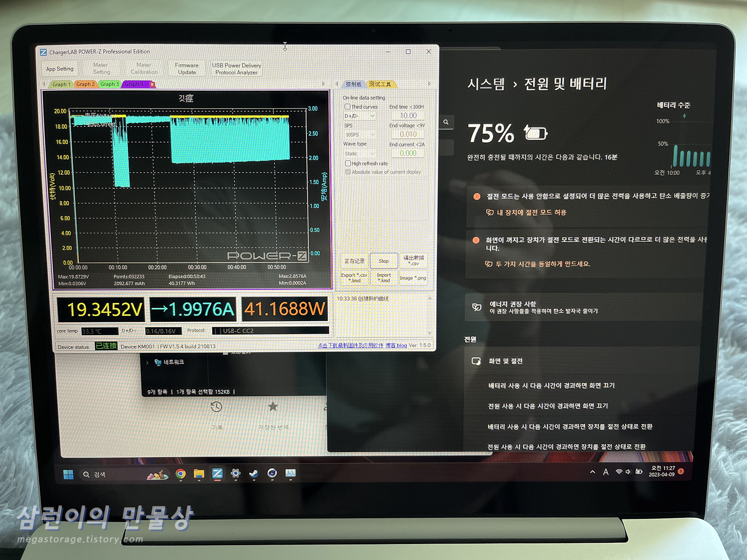Click the Cinebench taskbar icon
Viewport: 747px width, 560px height.
(272, 473)
